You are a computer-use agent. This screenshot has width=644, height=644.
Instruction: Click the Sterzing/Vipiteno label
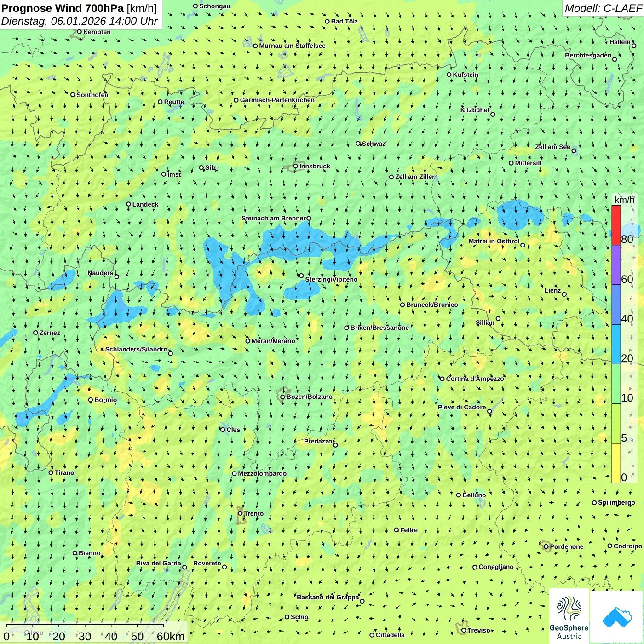331,279
